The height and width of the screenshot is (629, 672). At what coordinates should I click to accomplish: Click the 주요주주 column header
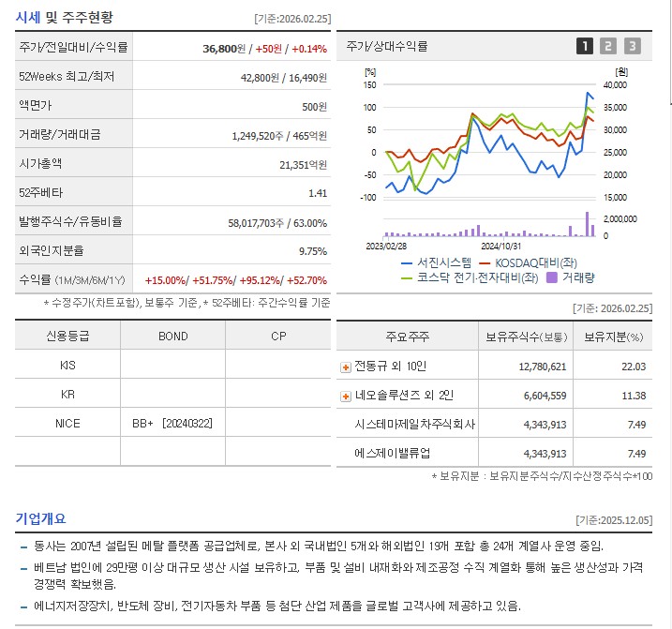407,337
